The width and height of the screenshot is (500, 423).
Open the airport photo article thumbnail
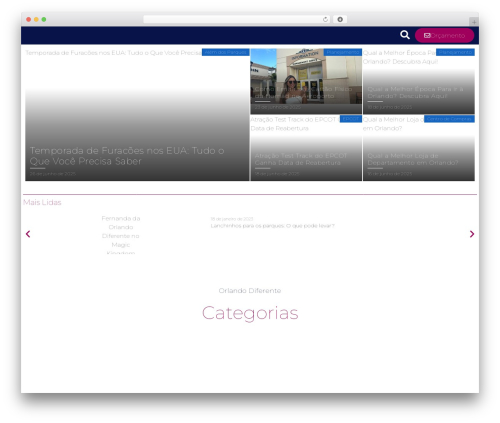pos(306,81)
